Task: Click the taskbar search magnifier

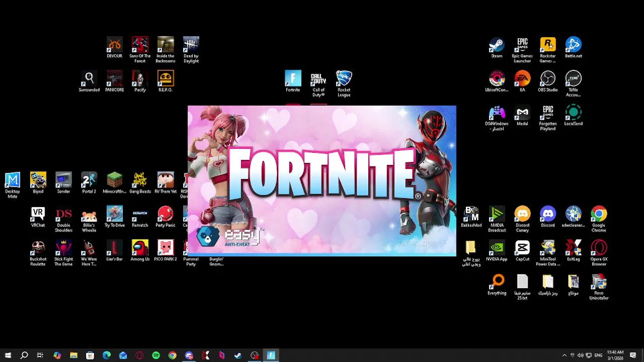Action: pos(24,355)
